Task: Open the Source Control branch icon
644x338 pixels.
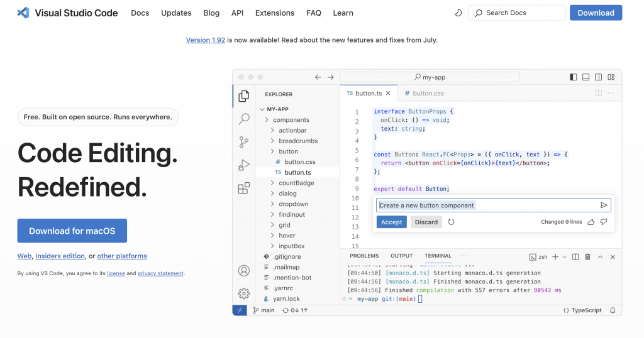Action: pos(244,142)
